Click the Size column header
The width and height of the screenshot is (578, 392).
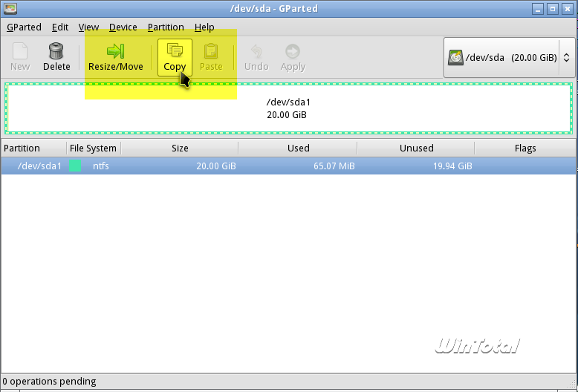click(x=180, y=148)
